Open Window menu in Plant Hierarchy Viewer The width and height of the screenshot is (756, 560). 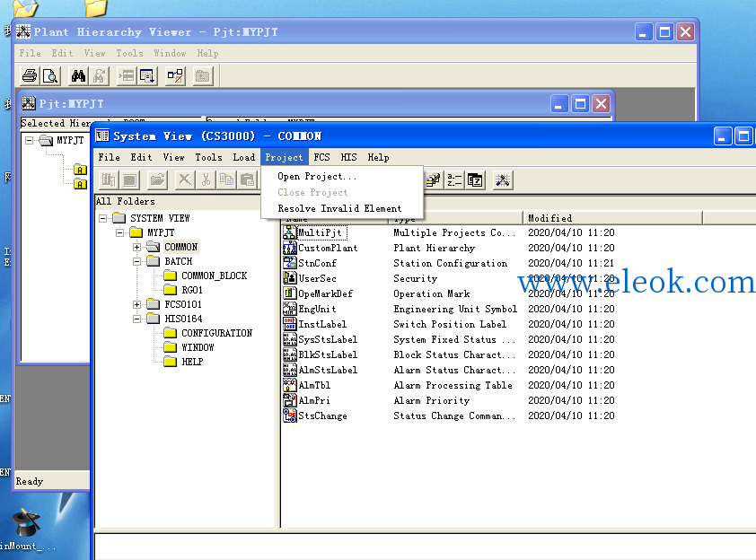tap(170, 53)
